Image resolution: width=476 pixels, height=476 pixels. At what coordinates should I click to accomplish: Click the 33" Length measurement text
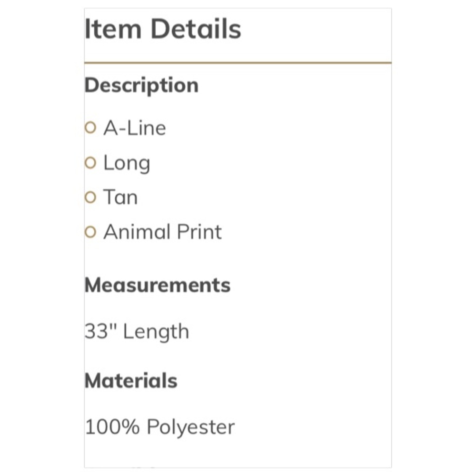click(137, 332)
